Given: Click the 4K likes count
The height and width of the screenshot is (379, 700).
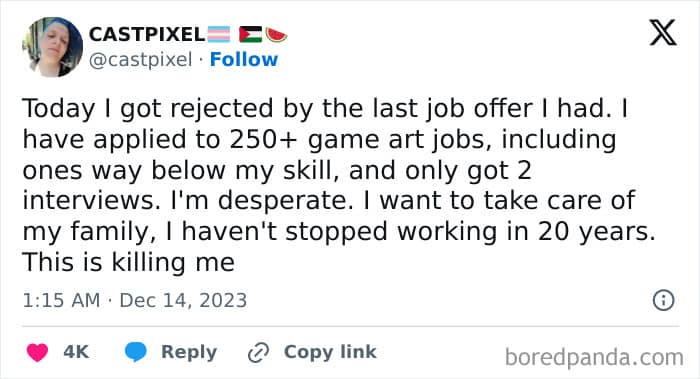Looking at the screenshot, I should tap(76, 352).
